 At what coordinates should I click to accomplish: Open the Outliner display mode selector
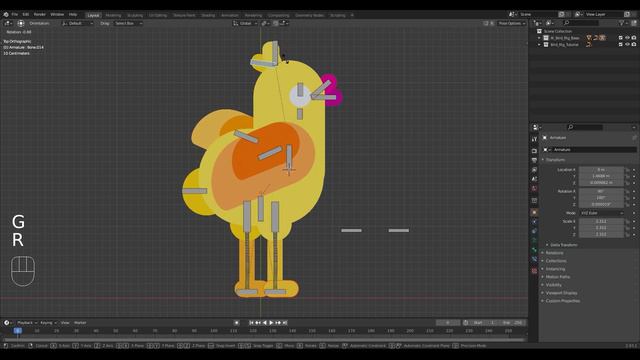click(550, 23)
